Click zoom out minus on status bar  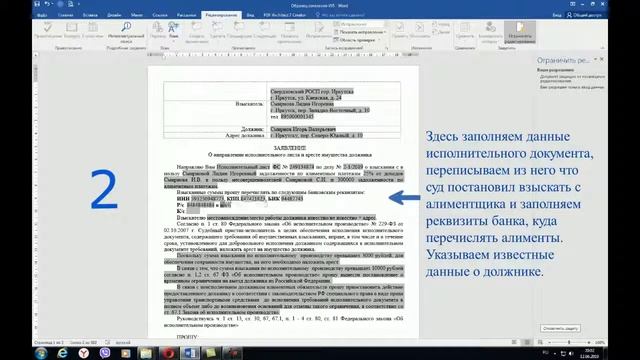click(x=549, y=342)
